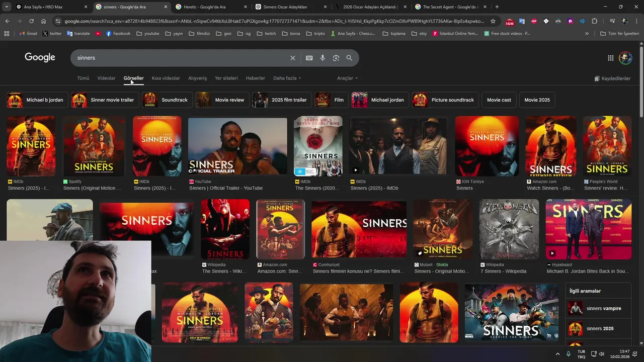Expand the Daha fazla dropdown

tap(287, 78)
